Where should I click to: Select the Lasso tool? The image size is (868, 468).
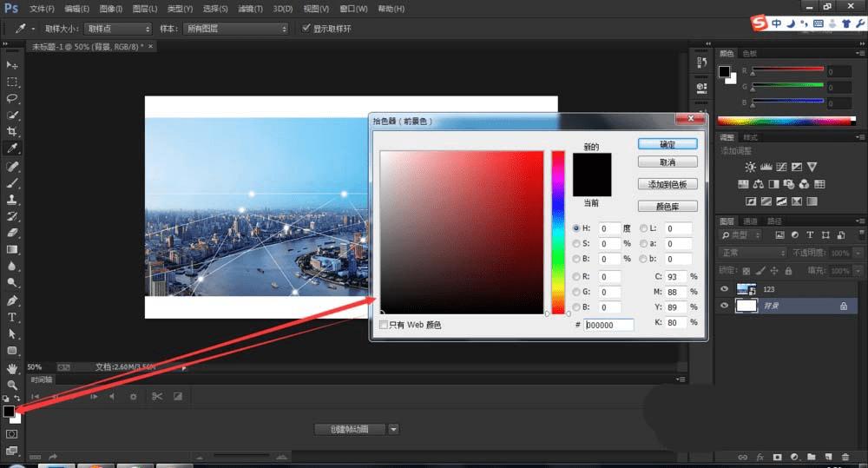click(x=11, y=99)
